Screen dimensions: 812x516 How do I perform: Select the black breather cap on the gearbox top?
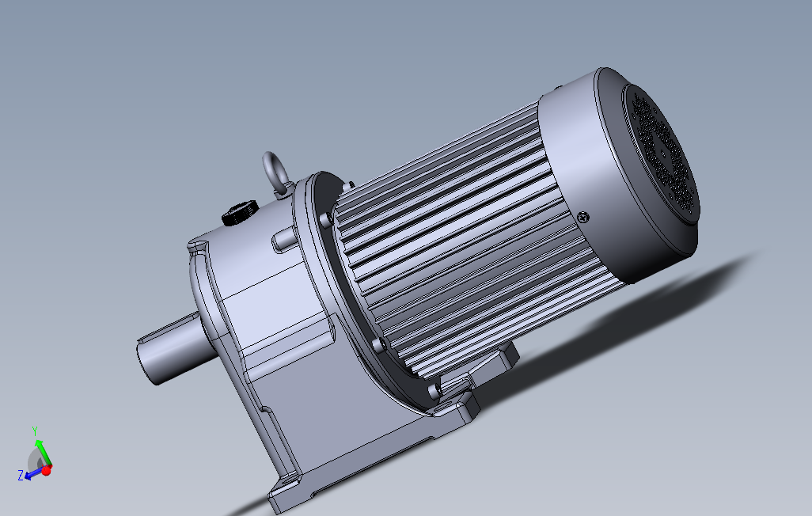point(240,213)
